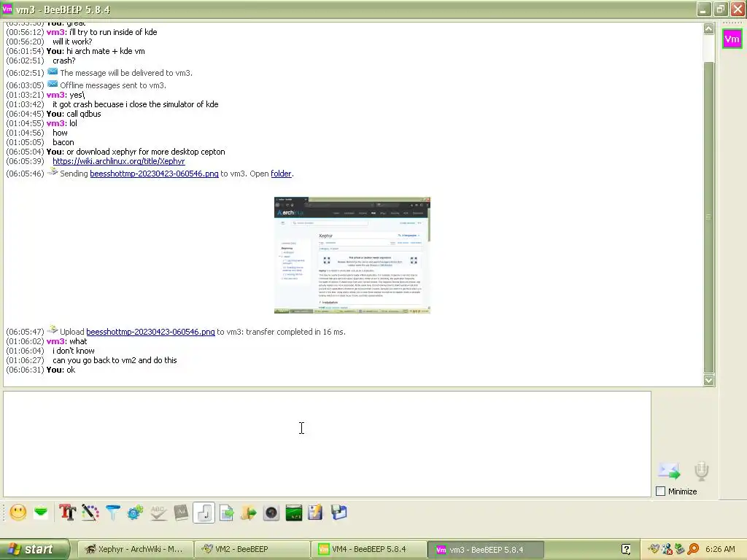747x560 pixels.
Task: Switch to VM4 - BeeBEEP 5.8.4 taskbar window
Action: [368, 549]
